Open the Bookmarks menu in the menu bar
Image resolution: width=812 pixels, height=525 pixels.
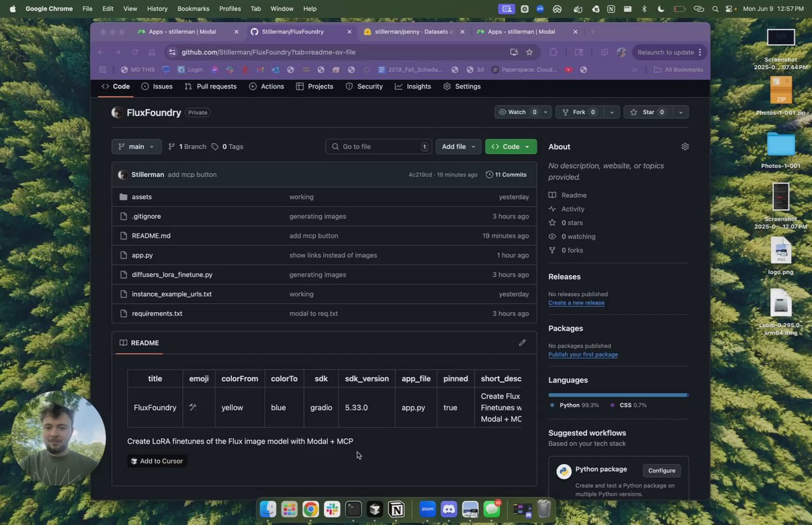pos(193,9)
